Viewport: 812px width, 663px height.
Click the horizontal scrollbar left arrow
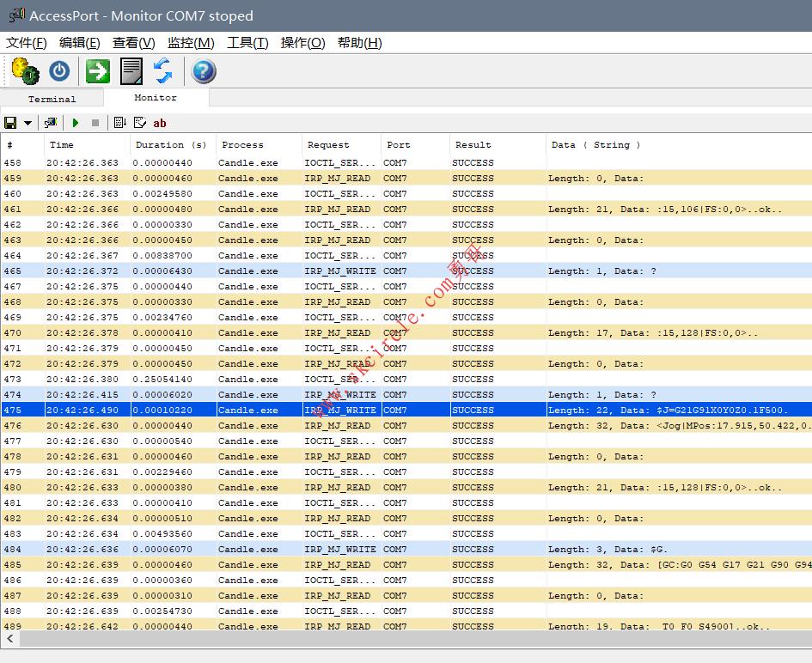click(x=9, y=639)
